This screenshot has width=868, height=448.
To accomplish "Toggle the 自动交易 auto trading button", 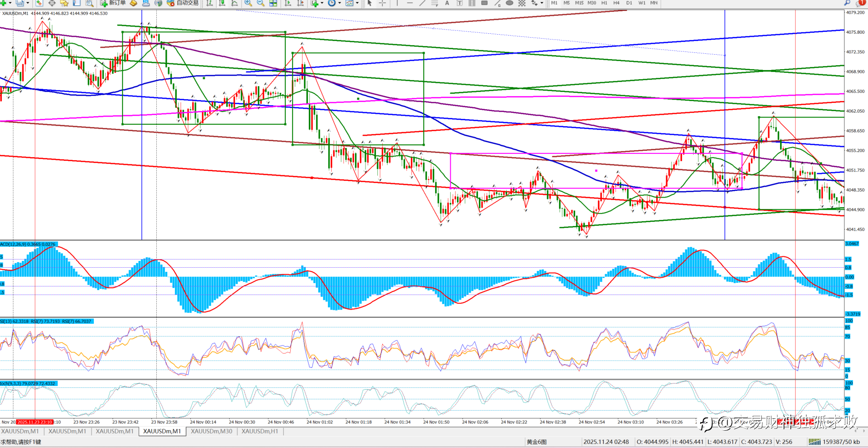I will click(183, 3).
